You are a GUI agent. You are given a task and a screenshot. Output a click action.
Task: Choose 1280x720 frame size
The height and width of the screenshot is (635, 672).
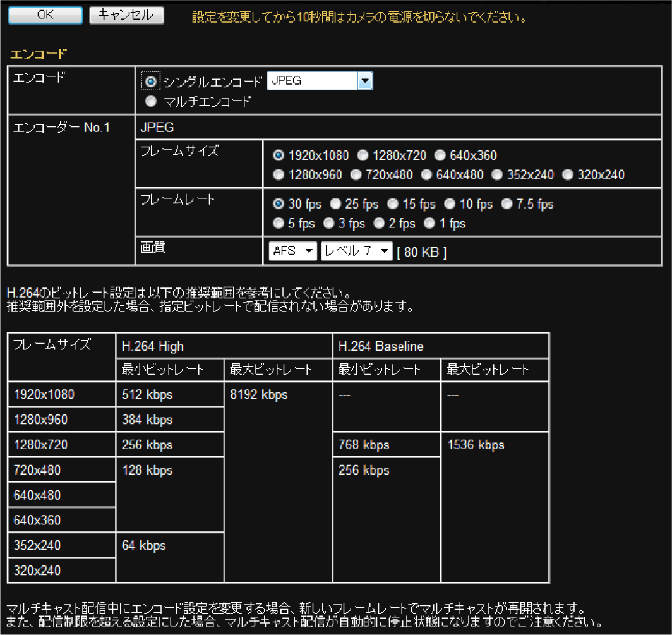(x=362, y=155)
